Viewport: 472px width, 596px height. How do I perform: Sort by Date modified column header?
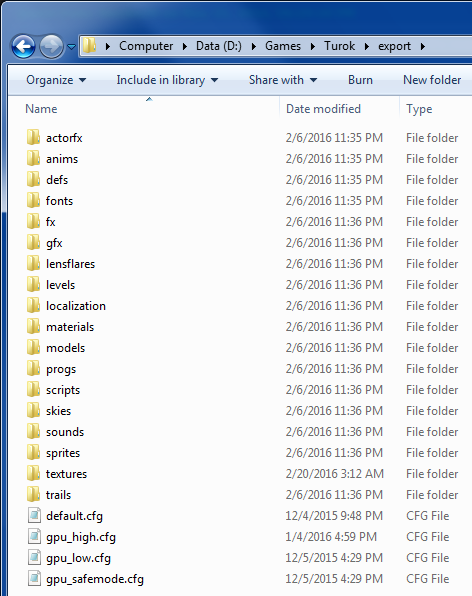point(339,109)
